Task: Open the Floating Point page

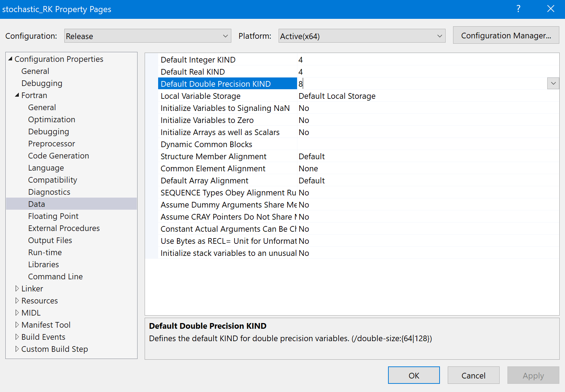Action: pos(53,216)
